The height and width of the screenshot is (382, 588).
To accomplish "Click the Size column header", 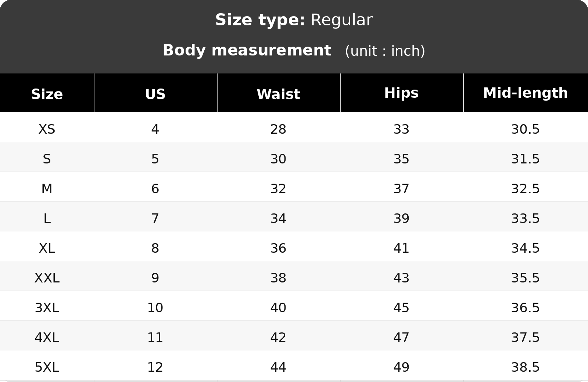I will point(47,94).
